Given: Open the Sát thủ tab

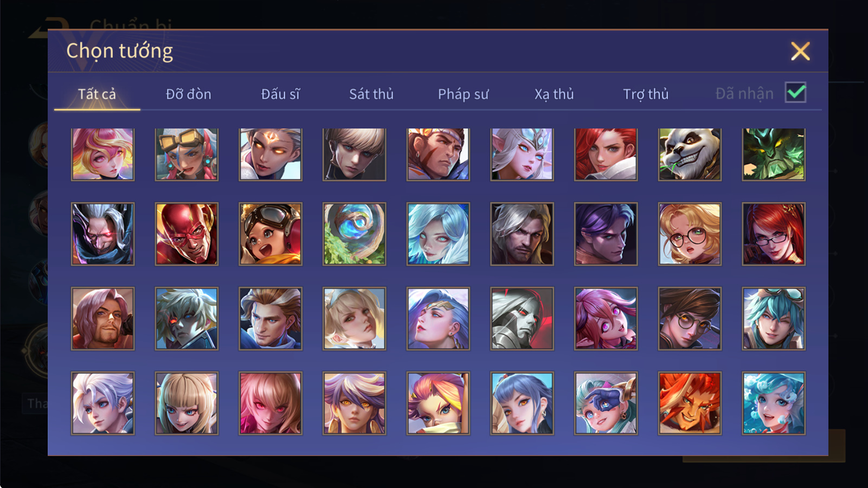Looking at the screenshot, I should tap(371, 94).
